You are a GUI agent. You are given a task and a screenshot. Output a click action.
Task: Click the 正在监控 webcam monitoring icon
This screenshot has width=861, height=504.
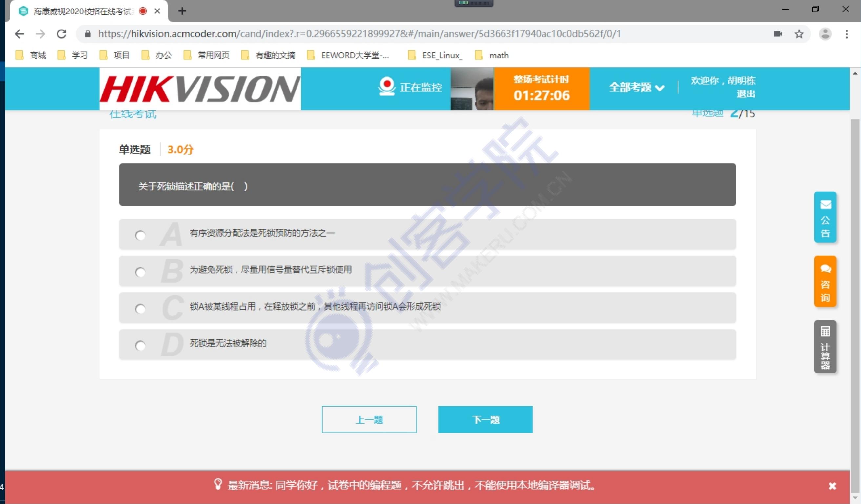387,86
